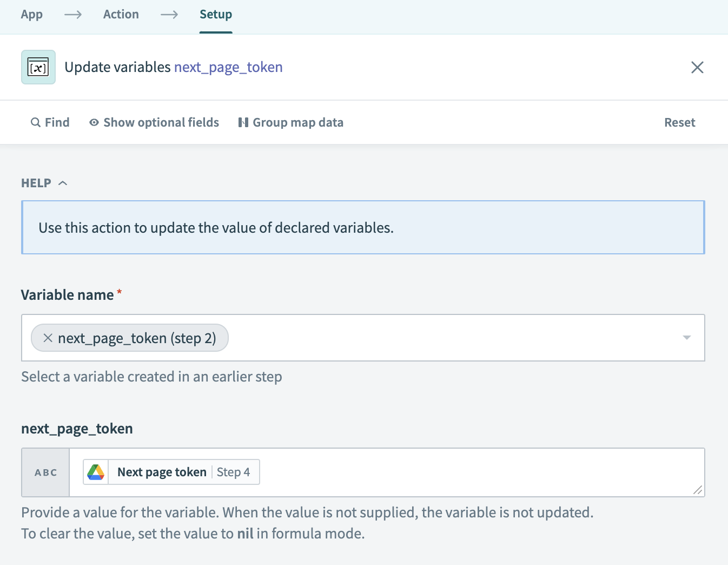Select the Find magnifier icon
The image size is (728, 565).
[x=35, y=122]
